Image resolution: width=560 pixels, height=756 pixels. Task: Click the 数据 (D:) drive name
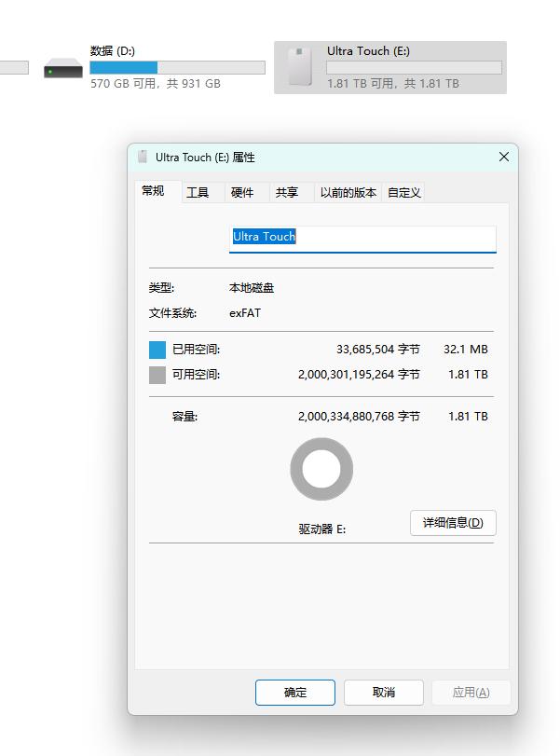[113, 51]
